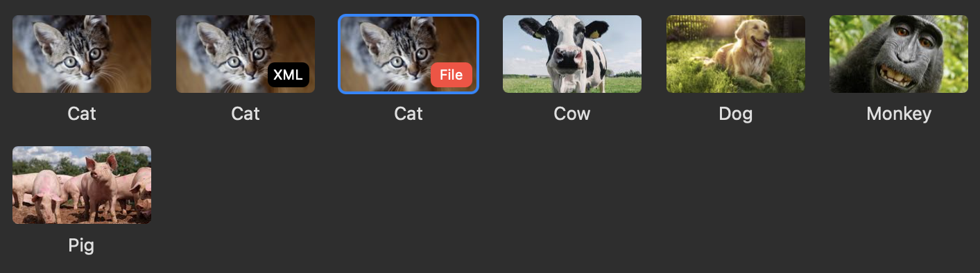Click the Cat label under the XML thumbnail
This screenshot has height=273, width=980.
click(x=246, y=114)
